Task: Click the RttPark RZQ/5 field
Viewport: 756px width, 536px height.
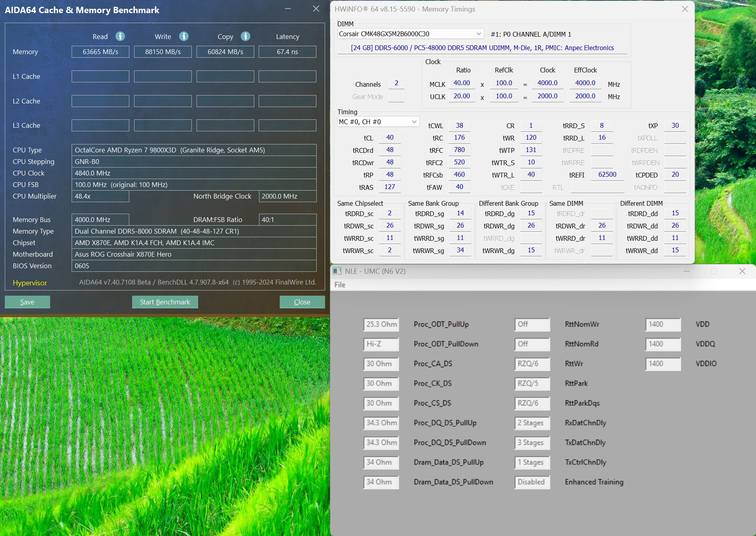Action: [532, 384]
